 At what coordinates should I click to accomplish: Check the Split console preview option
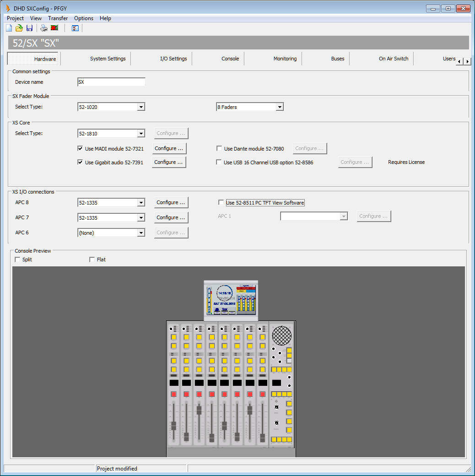(x=17, y=260)
